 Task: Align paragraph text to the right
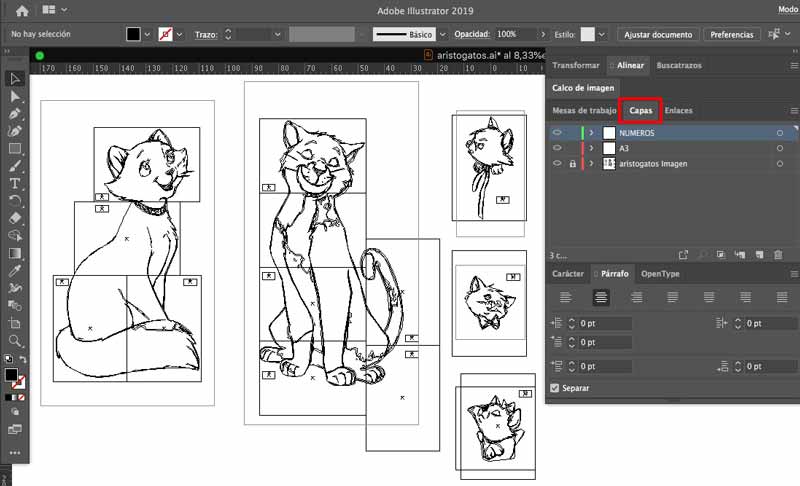click(637, 297)
